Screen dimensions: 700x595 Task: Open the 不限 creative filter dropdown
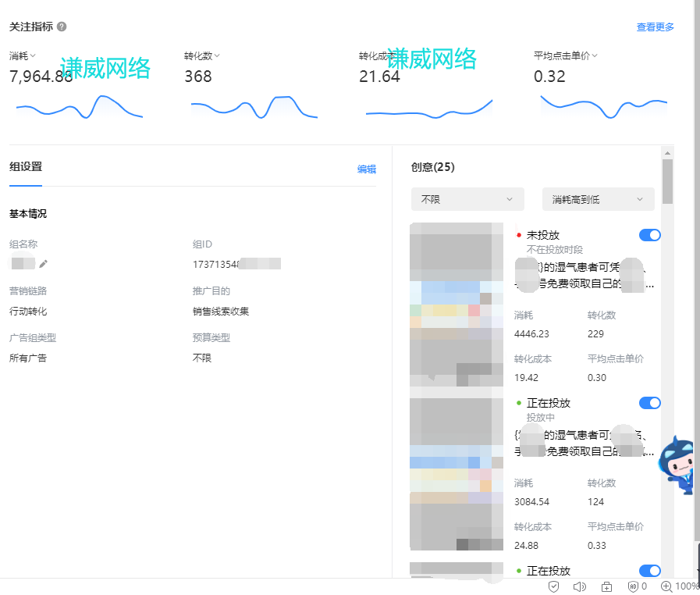click(467, 199)
